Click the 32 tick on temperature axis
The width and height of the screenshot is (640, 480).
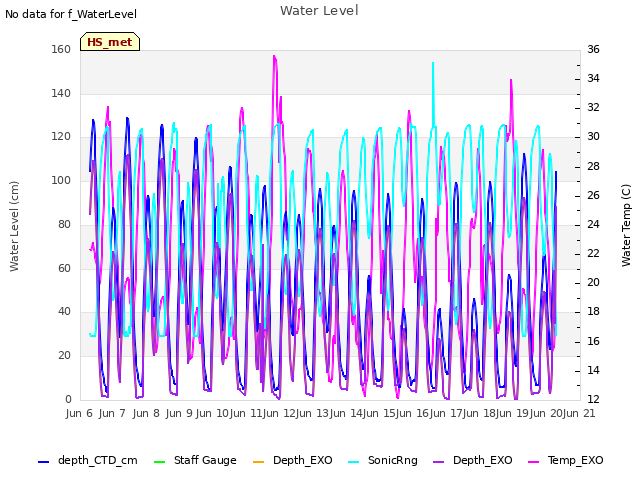593,108
